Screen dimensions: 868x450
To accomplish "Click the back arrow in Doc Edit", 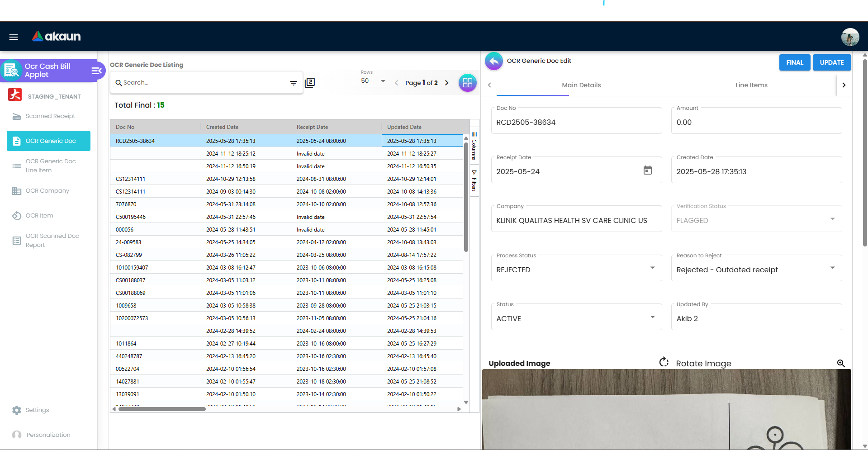I will click(x=494, y=61).
